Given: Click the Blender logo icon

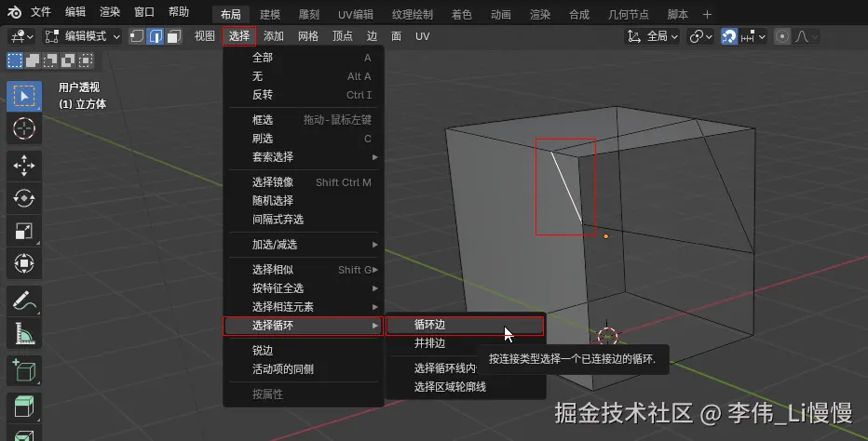Looking at the screenshot, I should coord(14,11).
